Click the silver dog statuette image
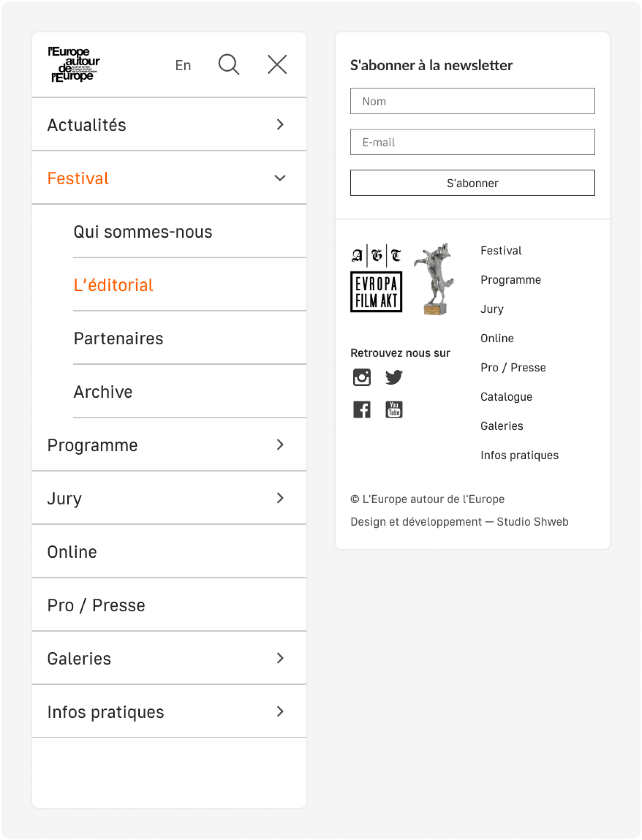Viewport: 642px width, 840px height. 435,279
